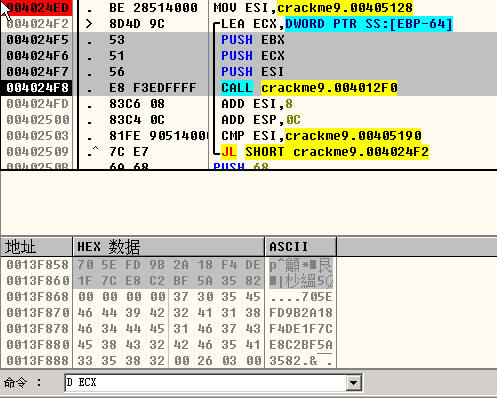Select dump address 0013F870
This screenshot has height=398, width=497.
tap(38, 313)
